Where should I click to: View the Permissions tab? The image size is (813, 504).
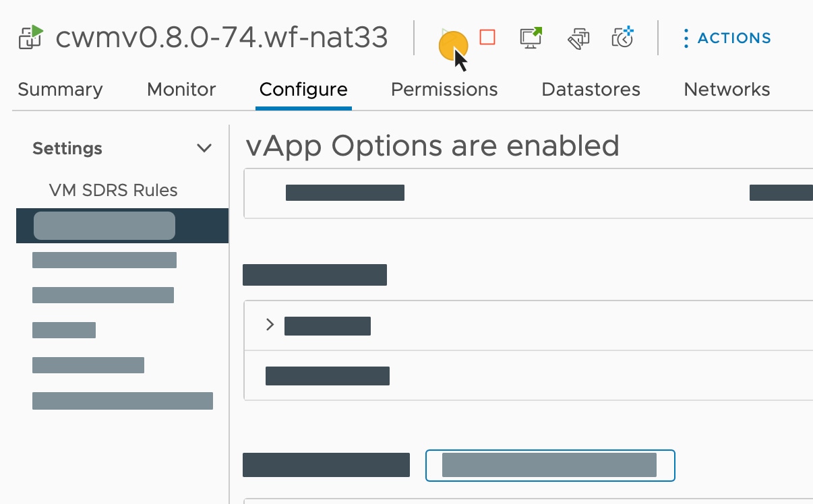(444, 89)
